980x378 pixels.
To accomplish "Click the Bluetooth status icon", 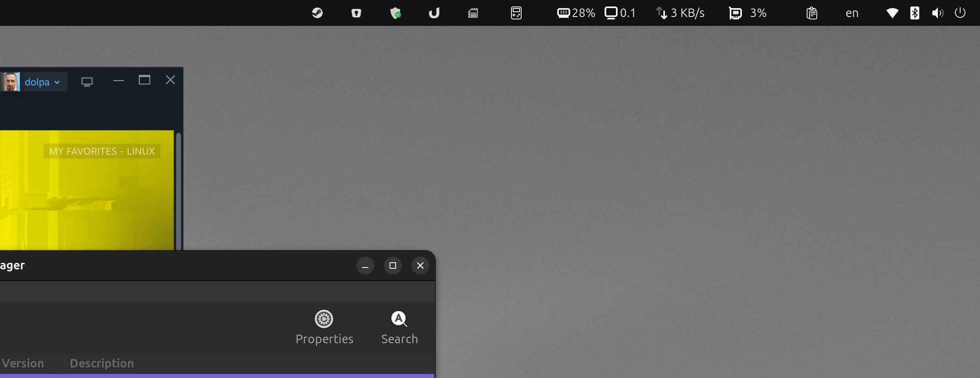I will tap(914, 13).
